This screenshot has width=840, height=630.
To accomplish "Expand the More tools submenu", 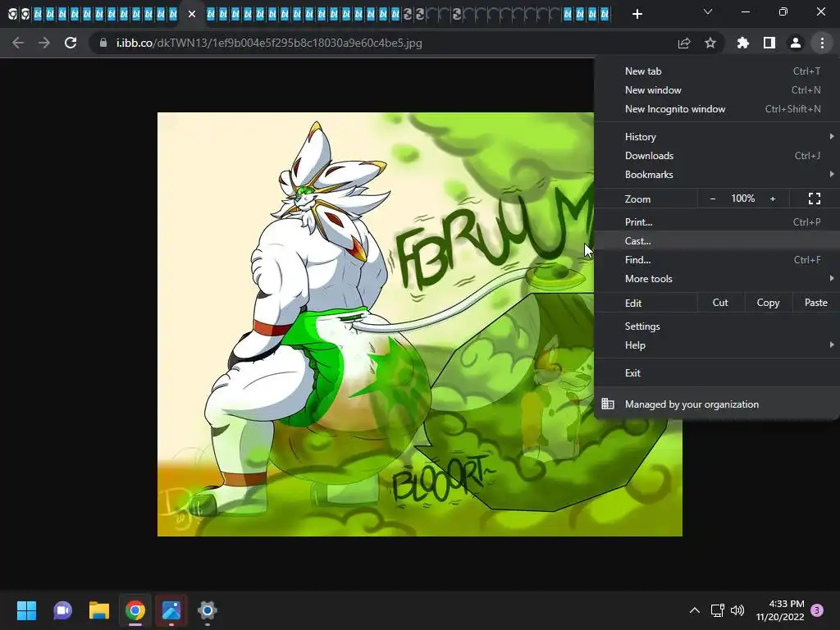I will (717, 279).
